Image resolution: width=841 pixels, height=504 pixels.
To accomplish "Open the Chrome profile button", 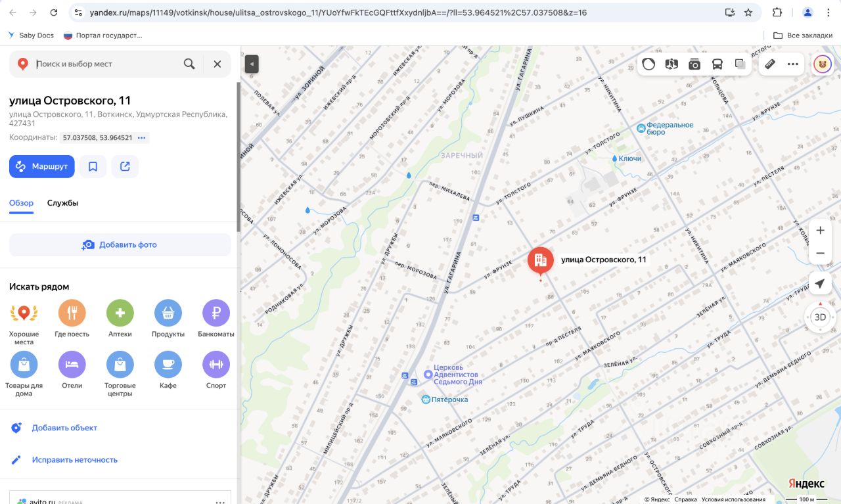I will (x=807, y=12).
